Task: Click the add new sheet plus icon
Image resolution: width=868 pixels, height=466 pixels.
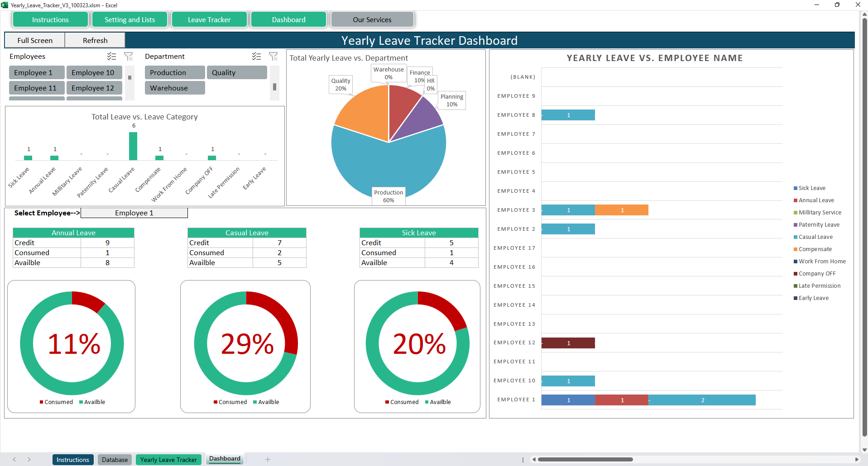Action: pyautogui.click(x=268, y=459)
